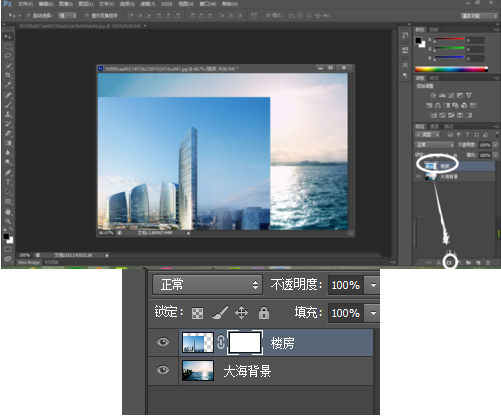Toggle lock image pixels brush icon
Viewport: 501px width, 418px height.
point(220,313)
